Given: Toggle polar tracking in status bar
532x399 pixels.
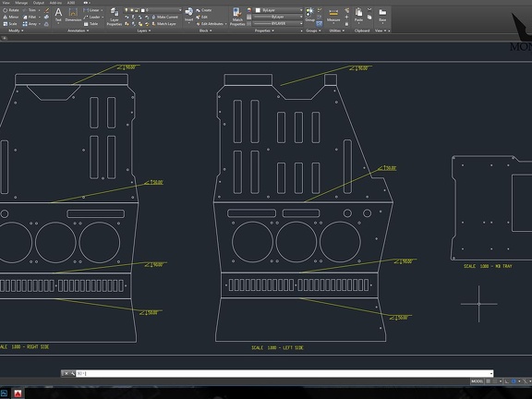Looking at the screenshot, I should 514,381.
